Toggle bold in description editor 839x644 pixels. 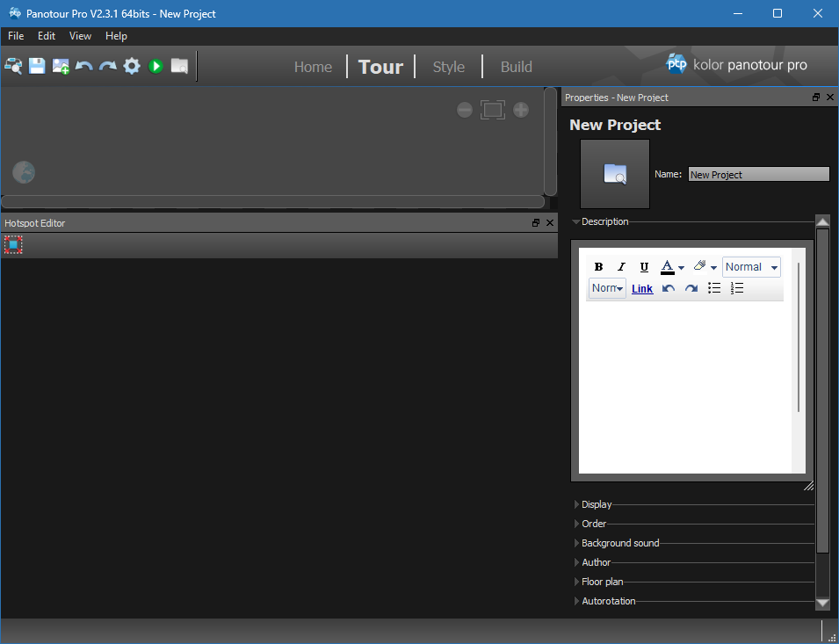[599, 267]
